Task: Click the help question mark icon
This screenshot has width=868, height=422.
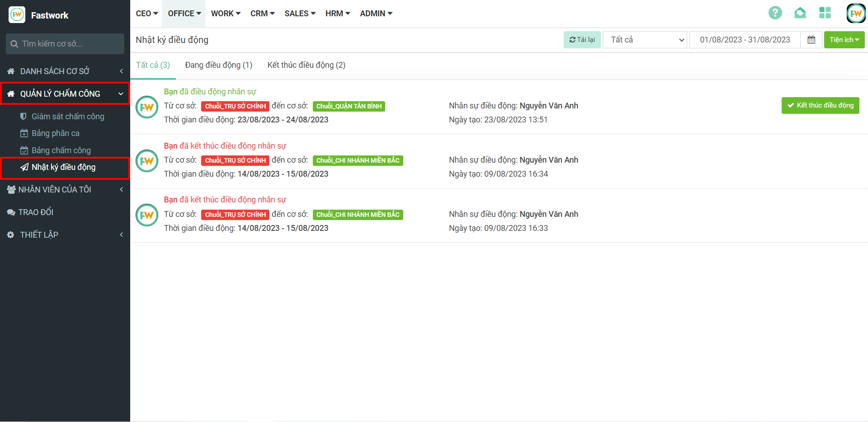Action: point(775,13)
